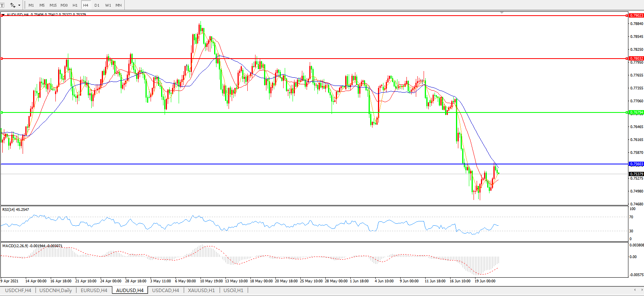The image size is (644, 296).
Task: Select the blue 0.75603 horizontal line label
Action: click(636, 164)
